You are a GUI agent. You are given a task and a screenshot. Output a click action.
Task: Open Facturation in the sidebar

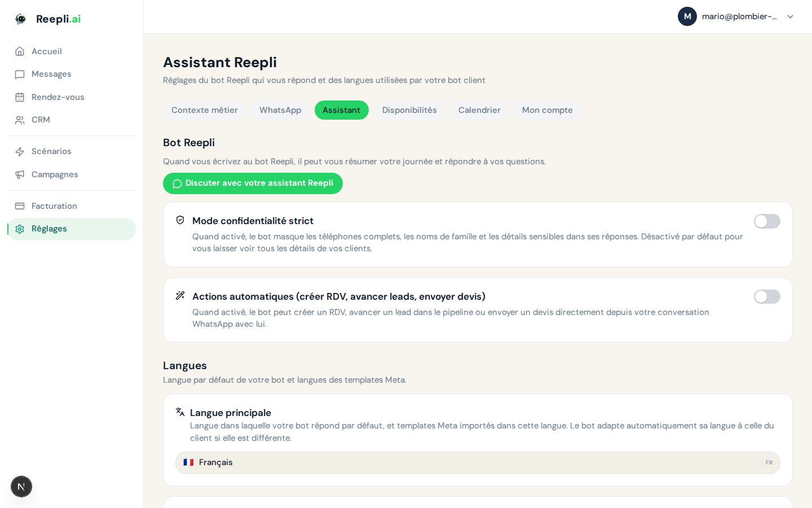point(72,206)
